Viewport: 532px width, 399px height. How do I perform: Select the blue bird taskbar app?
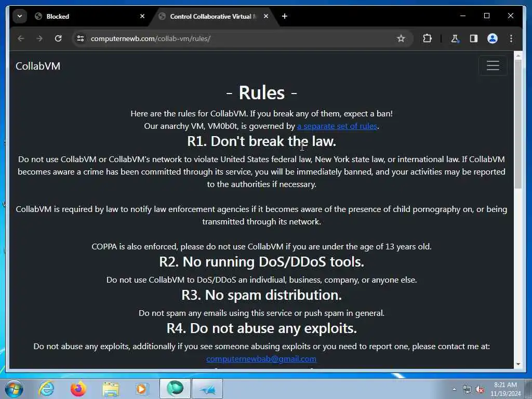pyautogui.click(x=207, y=389)
